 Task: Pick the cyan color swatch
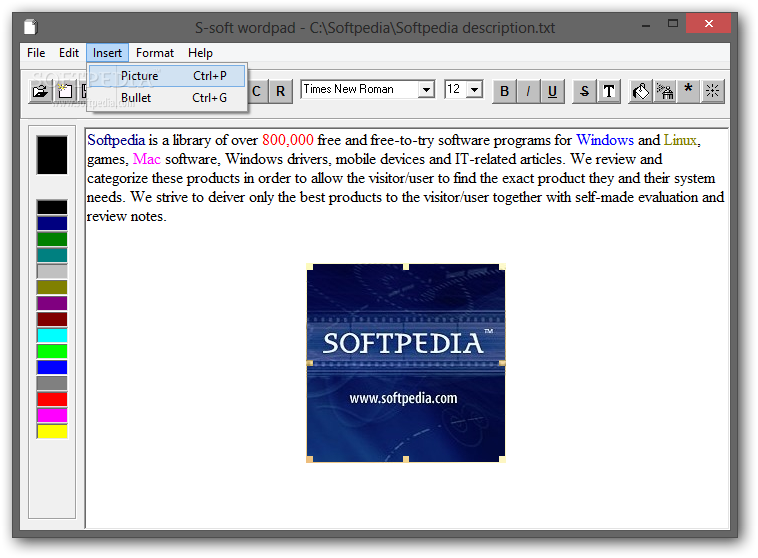click(52, 335)
